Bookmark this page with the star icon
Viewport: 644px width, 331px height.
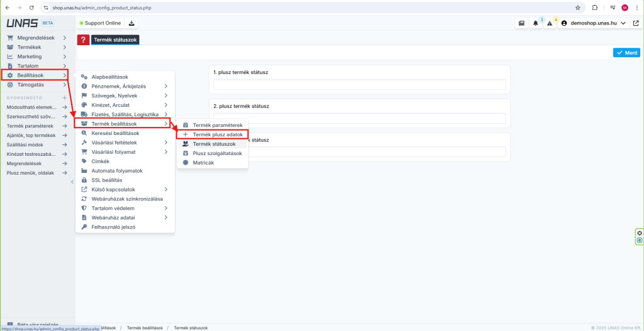(578, 8)
